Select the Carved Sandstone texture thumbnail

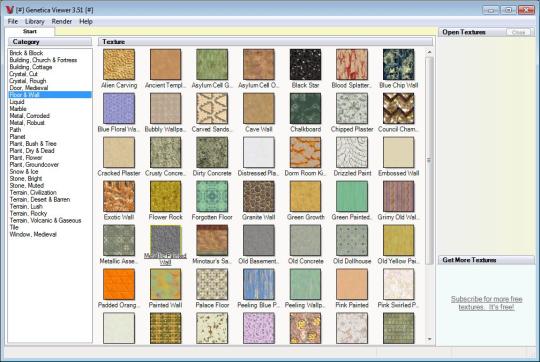212,108
